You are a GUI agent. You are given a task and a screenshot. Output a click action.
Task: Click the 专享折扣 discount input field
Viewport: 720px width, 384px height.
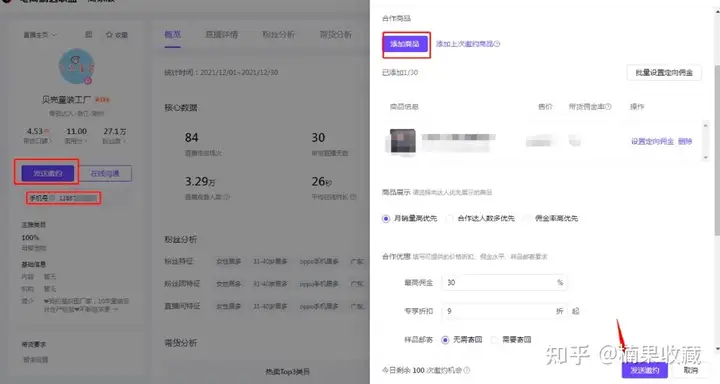(x=503, y=311)
